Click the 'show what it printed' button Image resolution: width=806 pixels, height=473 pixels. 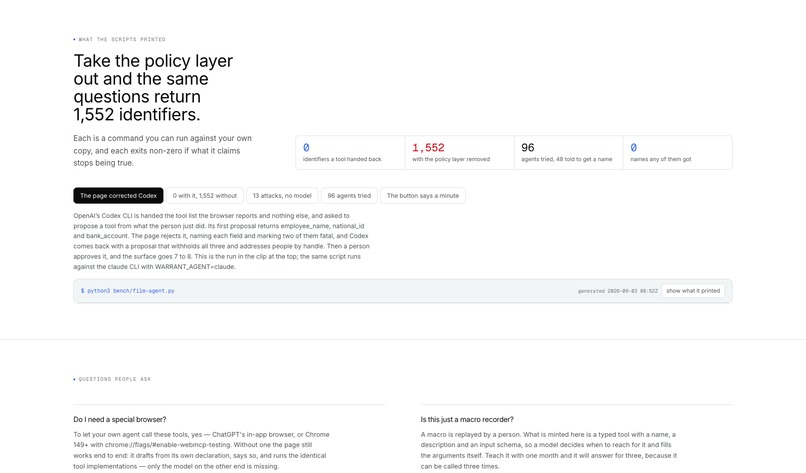[x=693, y=290]
